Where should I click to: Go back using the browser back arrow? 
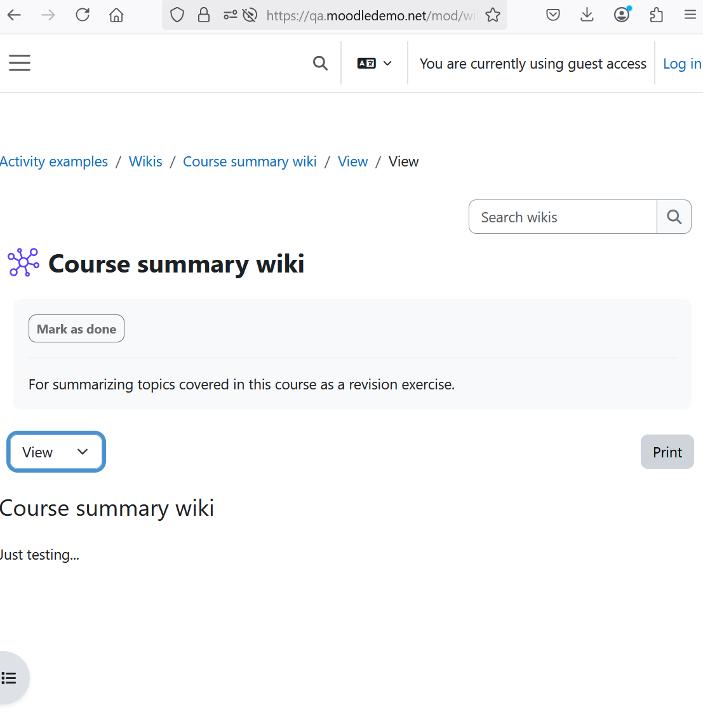click(x=15, y=15)
